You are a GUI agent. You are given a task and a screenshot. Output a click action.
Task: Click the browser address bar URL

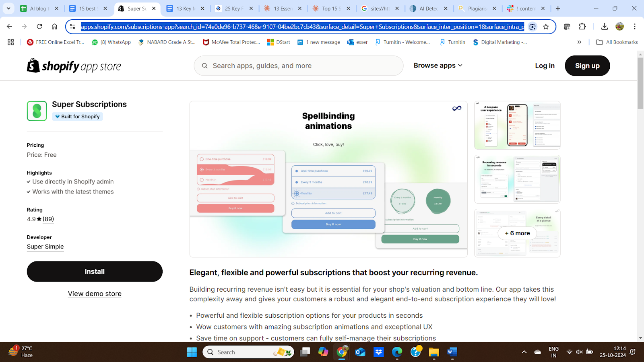point(302,27)
